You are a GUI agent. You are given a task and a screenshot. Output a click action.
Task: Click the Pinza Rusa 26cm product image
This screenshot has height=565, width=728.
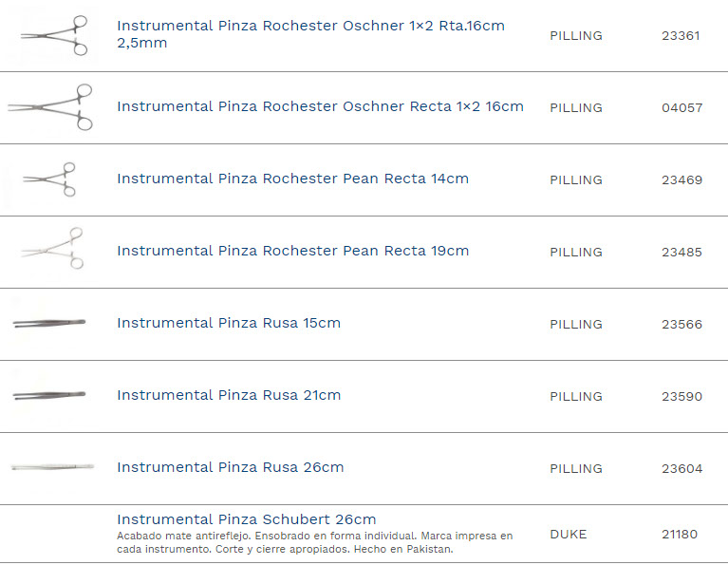pyautogui.click(x=52, y=466)
